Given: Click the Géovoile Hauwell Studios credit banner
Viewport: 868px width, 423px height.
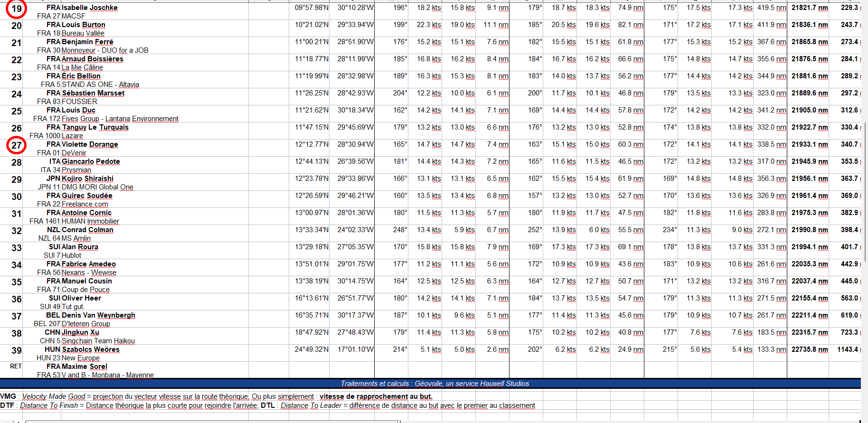Looking at the screenshot, I should [x=434, y=384].
